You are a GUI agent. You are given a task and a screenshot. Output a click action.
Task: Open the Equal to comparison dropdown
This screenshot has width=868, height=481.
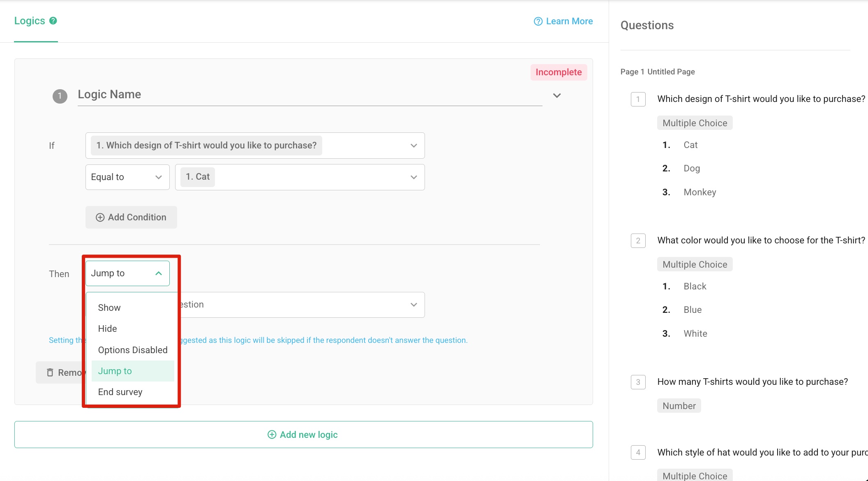pyautogui.click(x=127, y=177)
